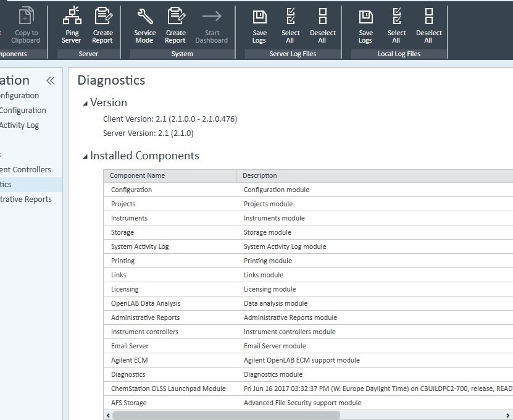
Task: Click the scroll right arrow of table
Action: tap(509, 415)
